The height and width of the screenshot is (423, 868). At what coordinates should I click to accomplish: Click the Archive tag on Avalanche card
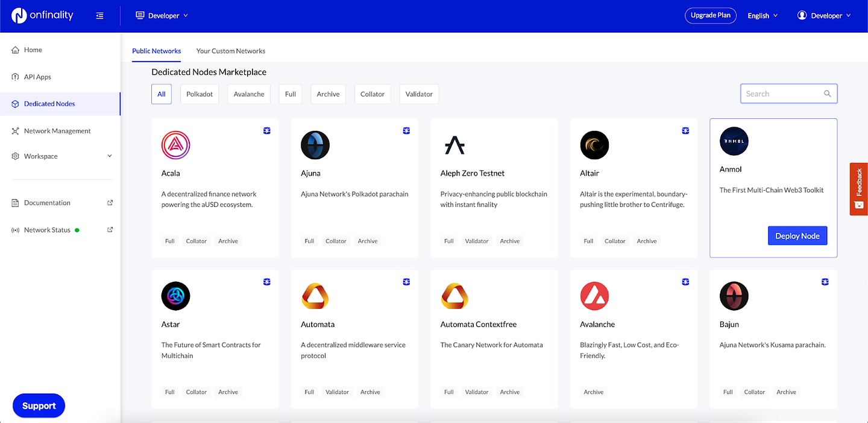[594, 392]
